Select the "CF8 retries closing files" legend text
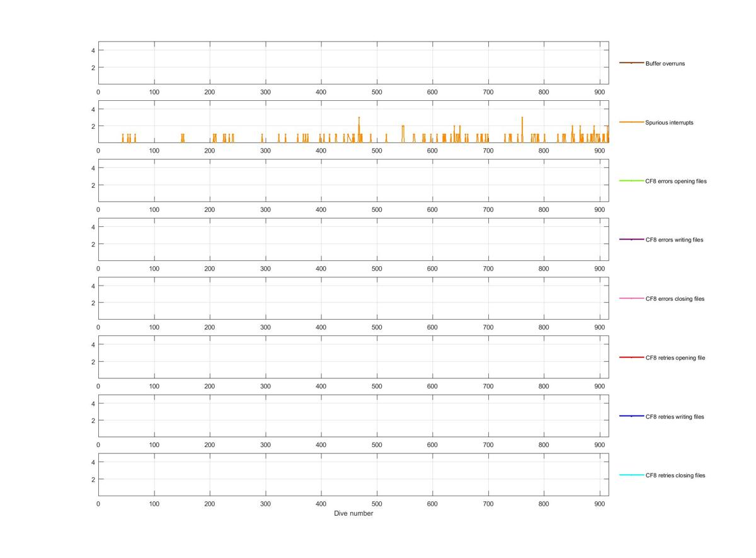 click(675, 475)
